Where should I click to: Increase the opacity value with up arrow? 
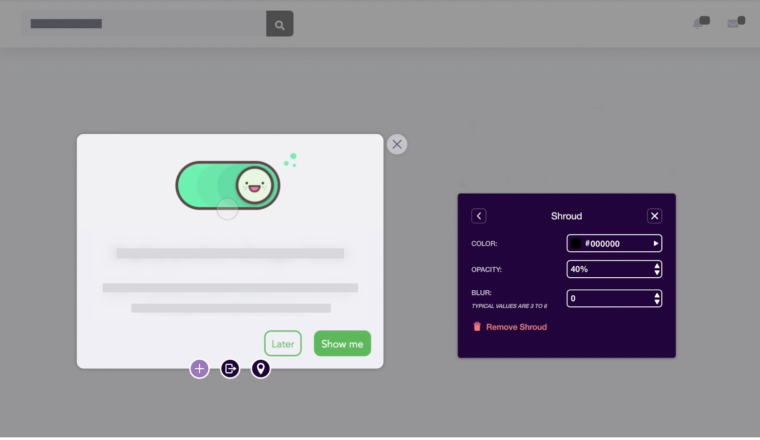[x=657, y=266]
